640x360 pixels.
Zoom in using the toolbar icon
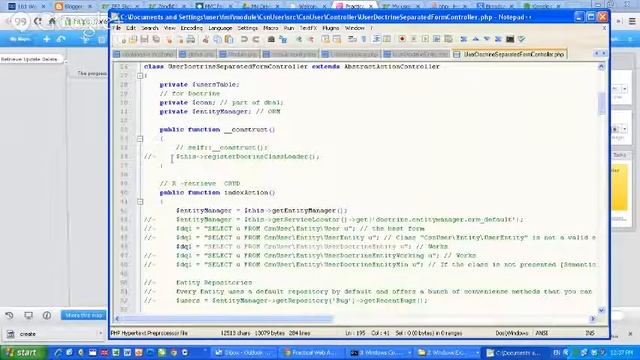[299, 39]
